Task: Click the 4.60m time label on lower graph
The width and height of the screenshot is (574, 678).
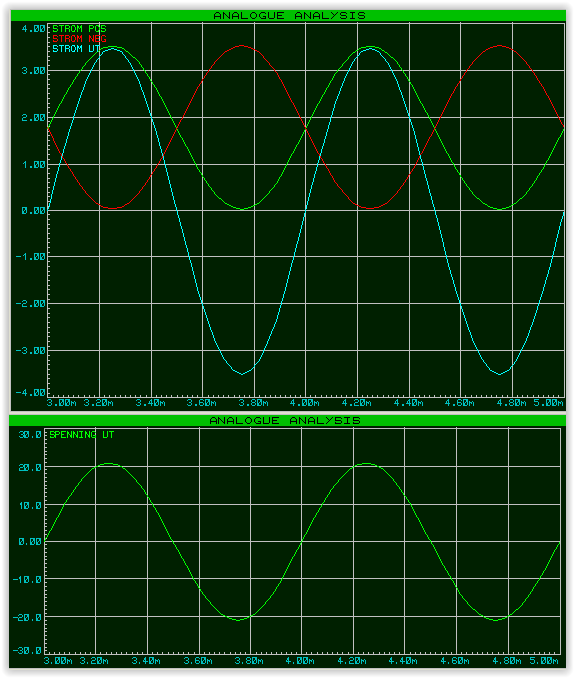Action: pos(455,662)
